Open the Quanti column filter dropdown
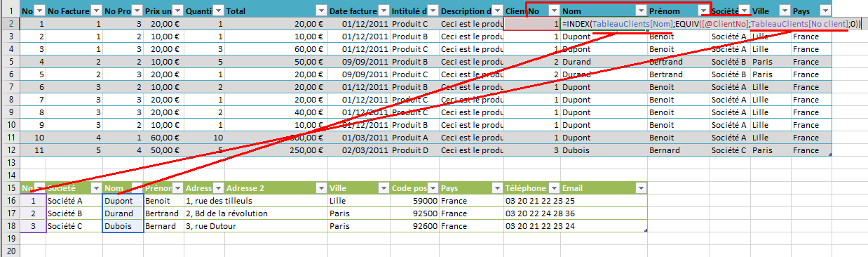Image resolution: width=868 pixels, height=257 pixels. pyautogui.click(x=218, y=11)
